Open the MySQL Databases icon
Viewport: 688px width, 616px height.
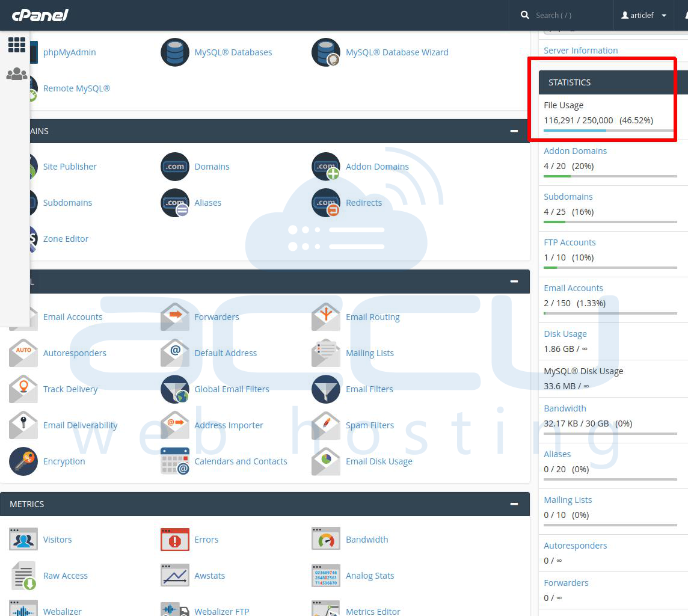pos(174,52)
